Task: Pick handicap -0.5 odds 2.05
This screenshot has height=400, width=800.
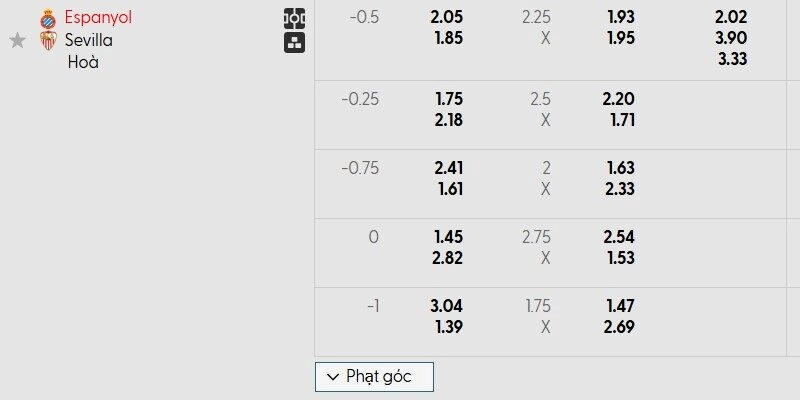Action: click(x=447, y=18)
